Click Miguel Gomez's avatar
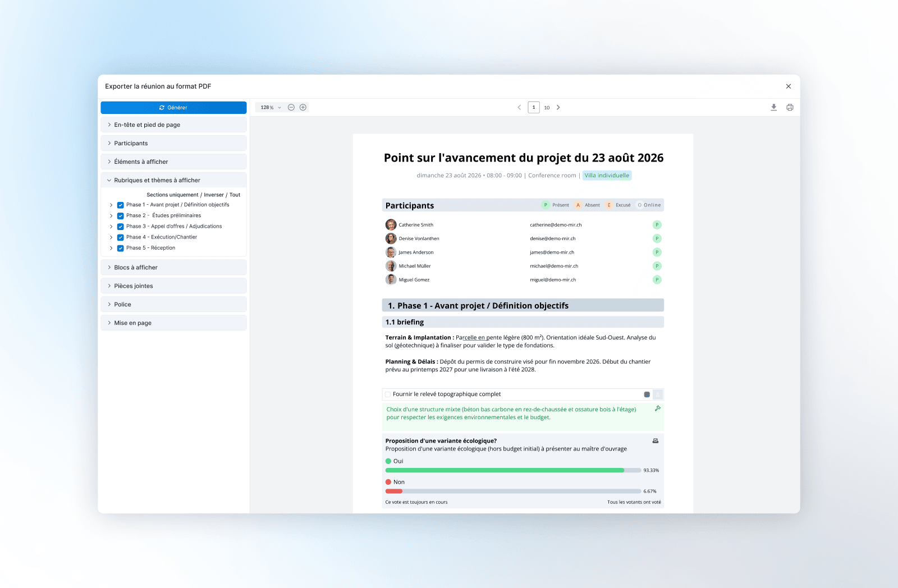 pos(391,279)
